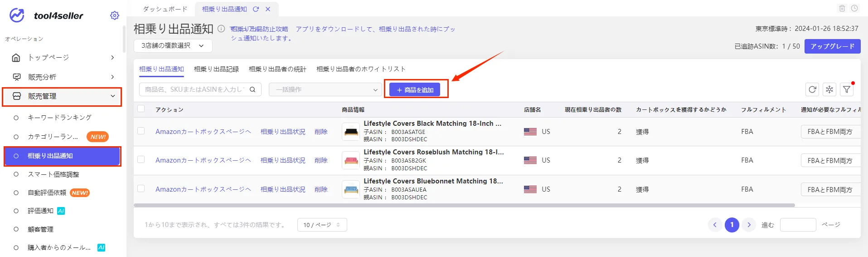Expand the トップページ sidebar chevron
The image size is (868, 257).
[x=112, y=58]
